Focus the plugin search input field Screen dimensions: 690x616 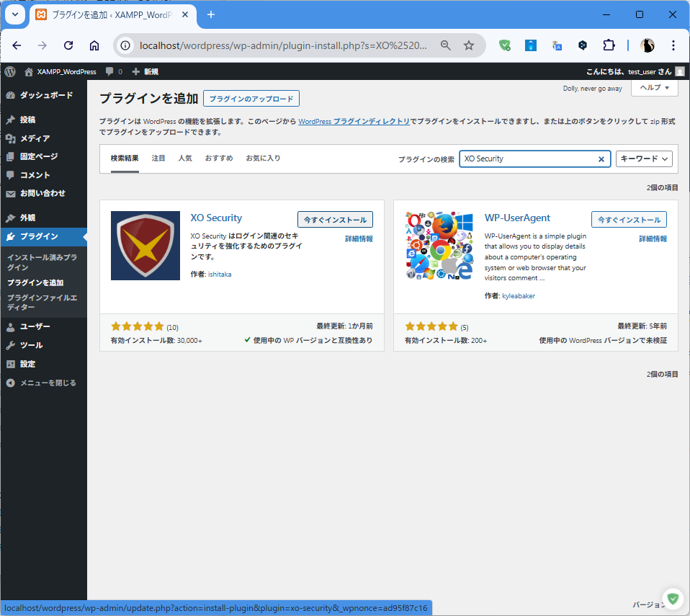point(529,159)
